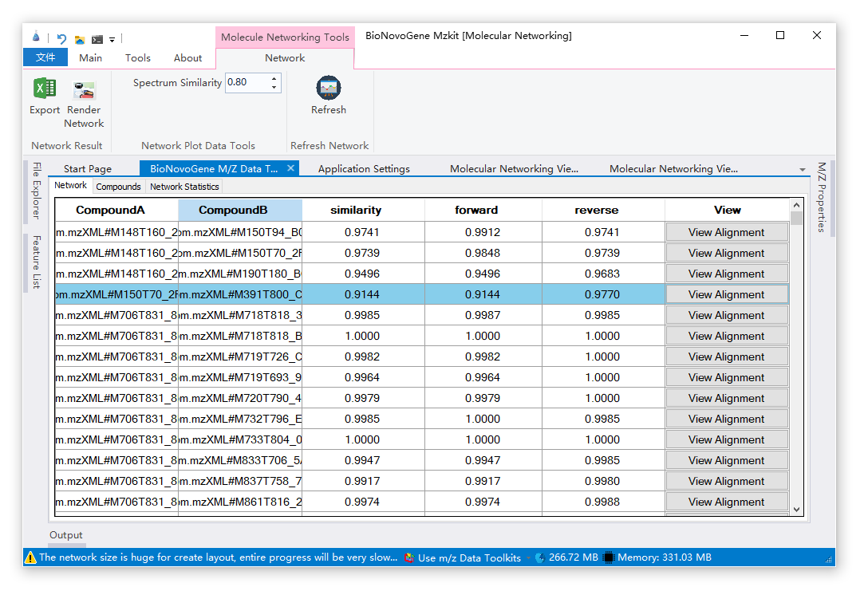Select similarity value 0.9917
The width and height of the screenshot is (868, 591).
[363, 482]
